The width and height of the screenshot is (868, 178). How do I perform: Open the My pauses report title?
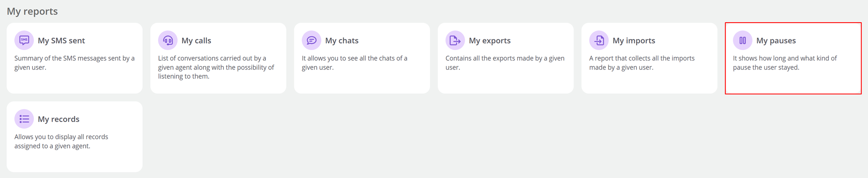776,41
